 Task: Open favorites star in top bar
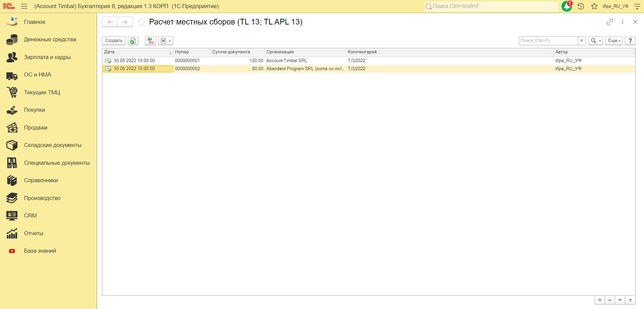pos(594,6)
